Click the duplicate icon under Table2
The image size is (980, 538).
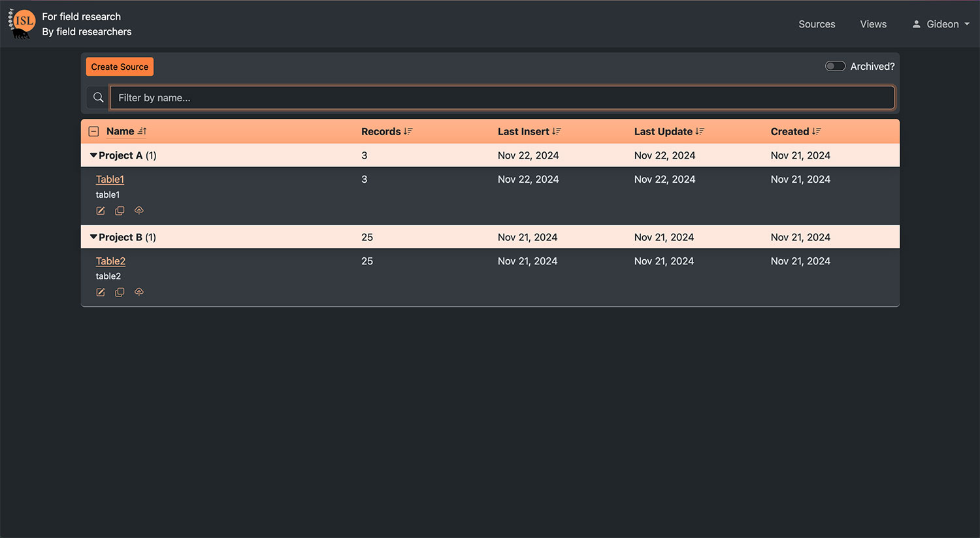(x=120, y=293)
